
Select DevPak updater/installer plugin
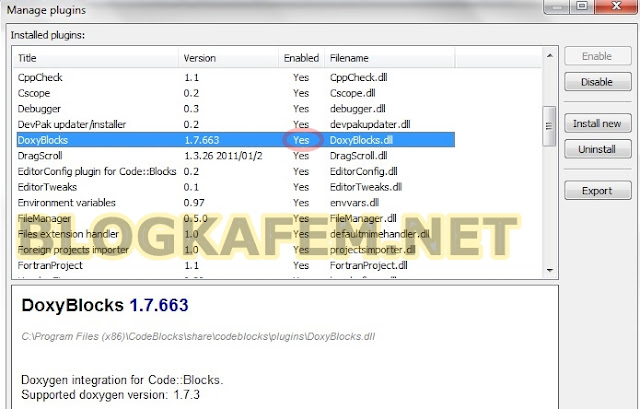tap(236, 124)
